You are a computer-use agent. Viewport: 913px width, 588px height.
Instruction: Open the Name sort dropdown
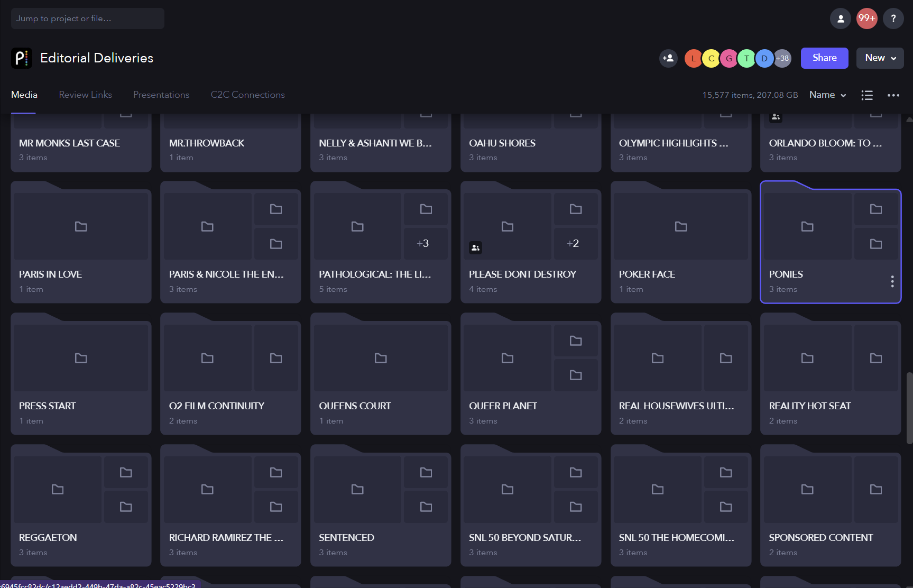(827, 95)
